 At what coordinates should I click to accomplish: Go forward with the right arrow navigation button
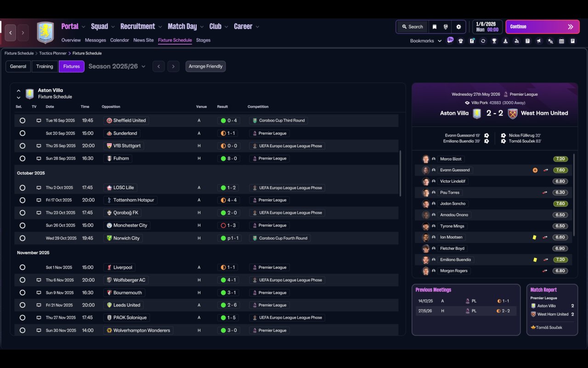(23, 33)
